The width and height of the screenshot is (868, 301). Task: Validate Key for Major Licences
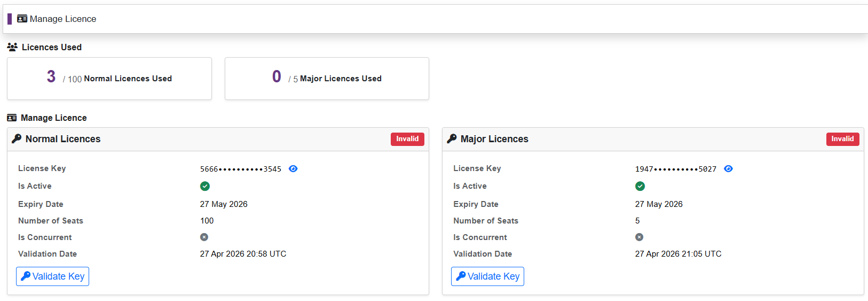point(487,276)
